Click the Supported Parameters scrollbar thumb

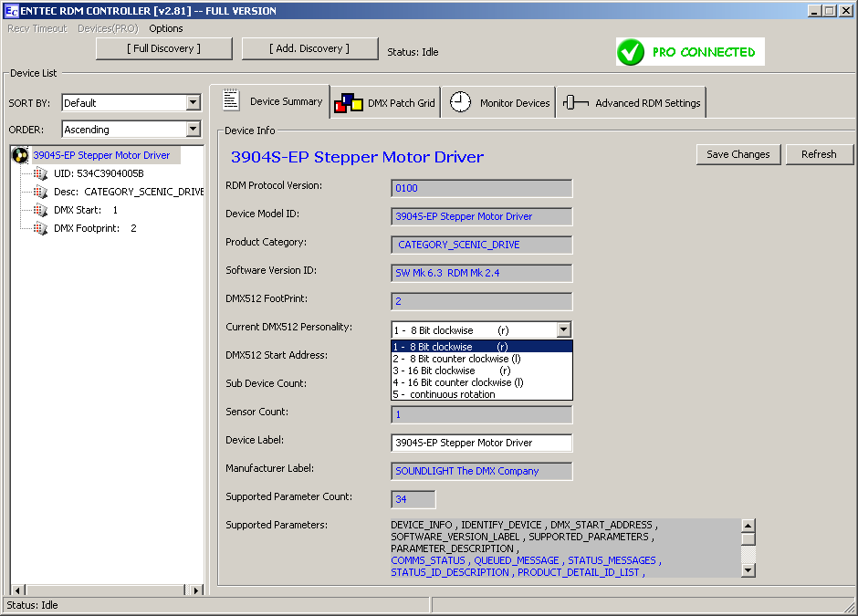tap(748, 538)
